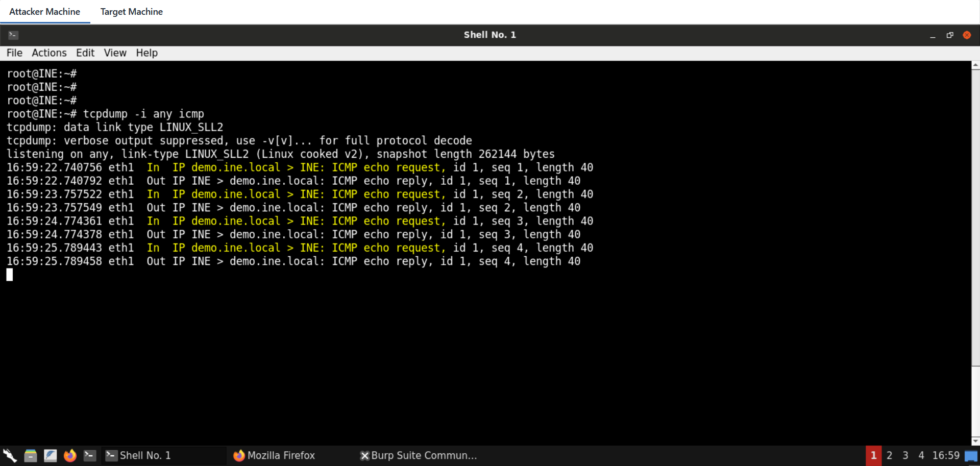Open the text editor launcher icon
This screenshot has width=980, height=466.
coord(50,455)
